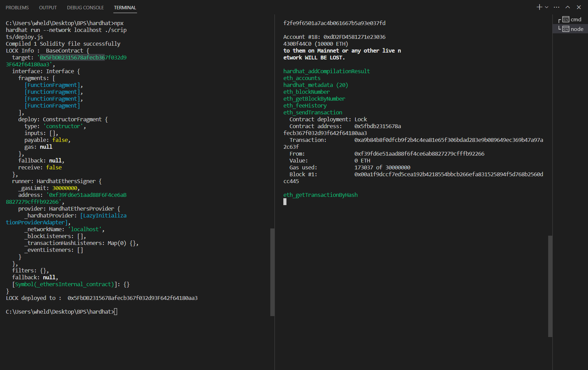Click the eth_getTransactionByHash log line

click(320, 195)
